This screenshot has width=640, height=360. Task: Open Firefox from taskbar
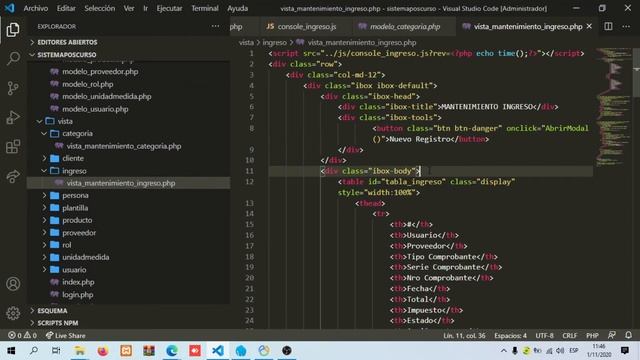tap(103, 351)
